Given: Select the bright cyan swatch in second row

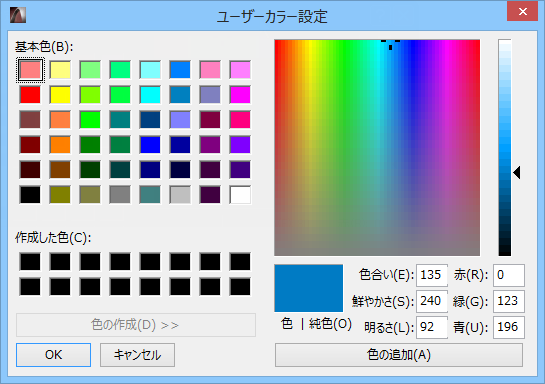Looking at the screenshot, I should pyautogui.click(x=150, y=95).
